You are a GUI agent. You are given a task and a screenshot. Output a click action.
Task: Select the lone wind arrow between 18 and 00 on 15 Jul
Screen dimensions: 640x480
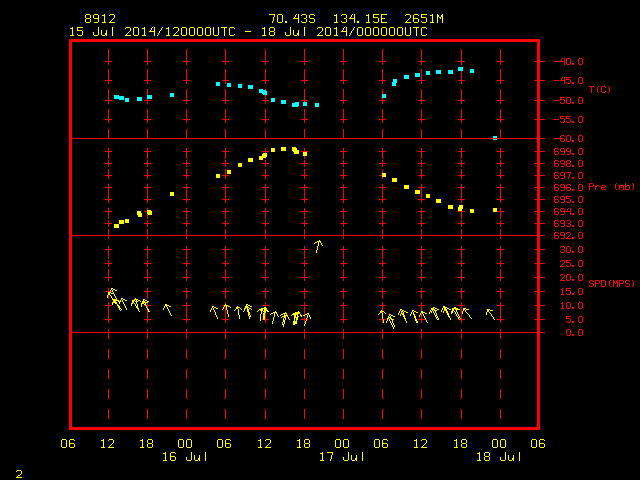click(167, 310)
